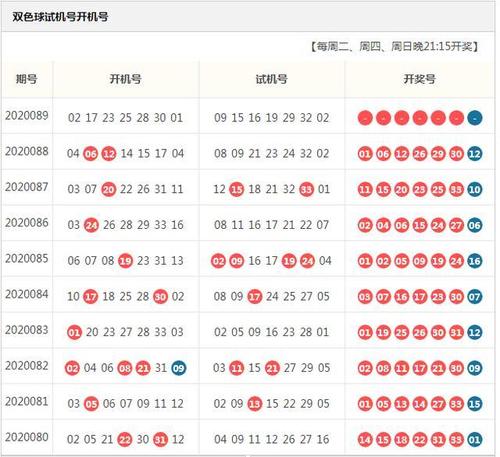The height and width of the screenshot is (457, 500).
Task: Click 试机号 numbers 02 05 09 16 23 28 01
Action: [272, 332]
